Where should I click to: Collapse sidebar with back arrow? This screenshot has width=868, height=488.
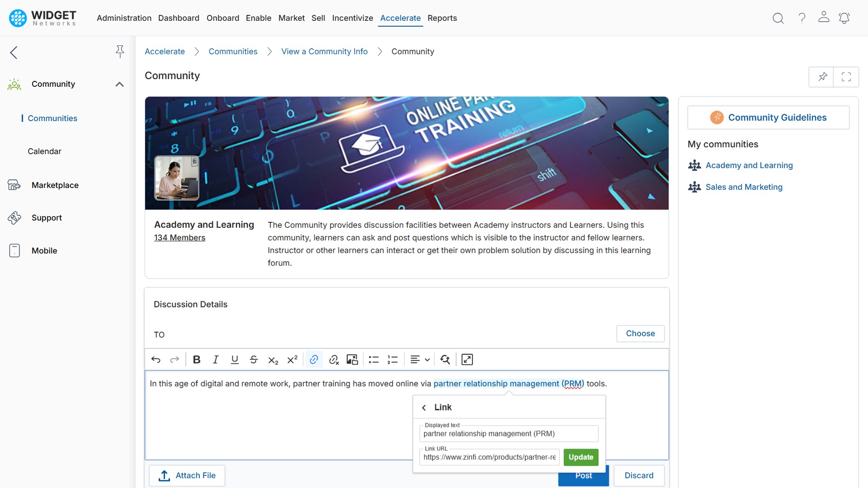(14, 52)
